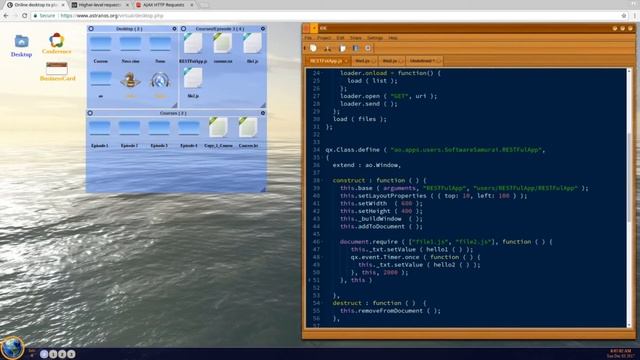Click code line 34 qx.Class.define
640x360 pixels.
coord(435,150)
